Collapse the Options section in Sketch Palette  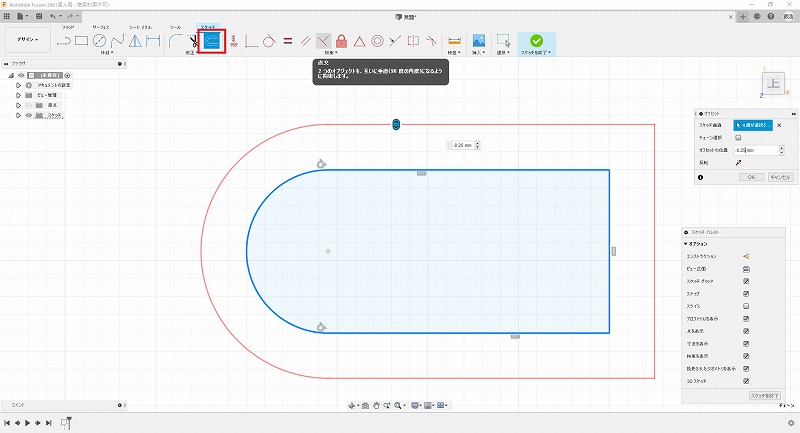coord(686,244)
